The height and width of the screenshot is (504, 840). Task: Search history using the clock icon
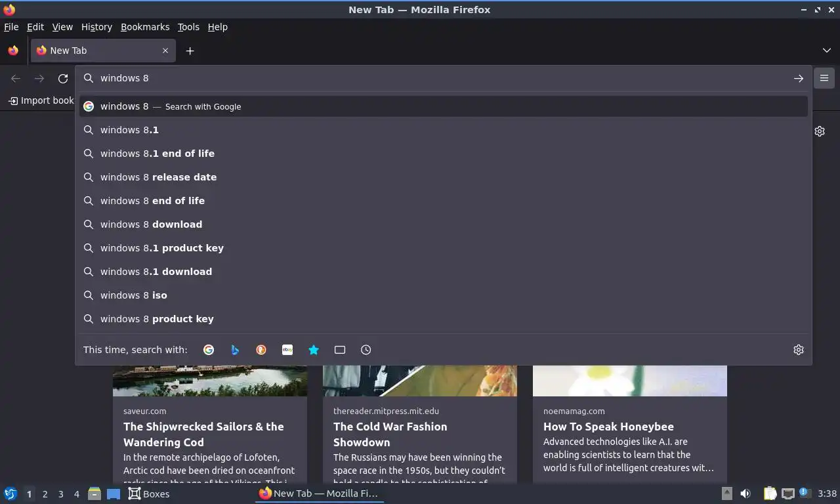(366, 350)
